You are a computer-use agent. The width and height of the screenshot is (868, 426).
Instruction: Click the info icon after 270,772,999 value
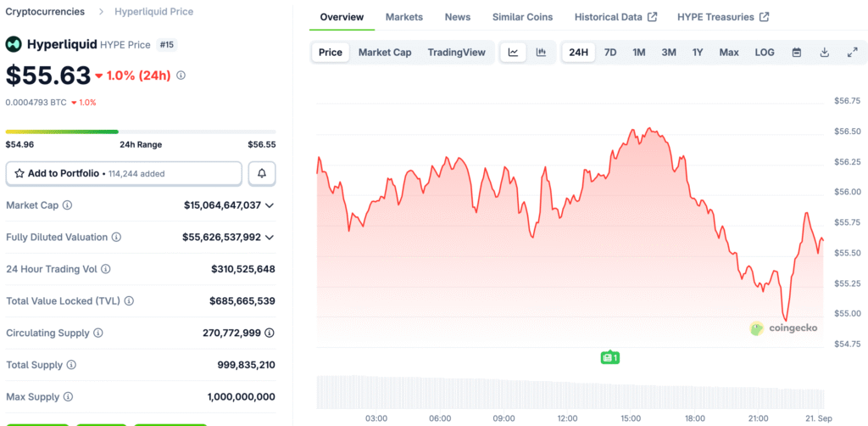click(269, 333)
